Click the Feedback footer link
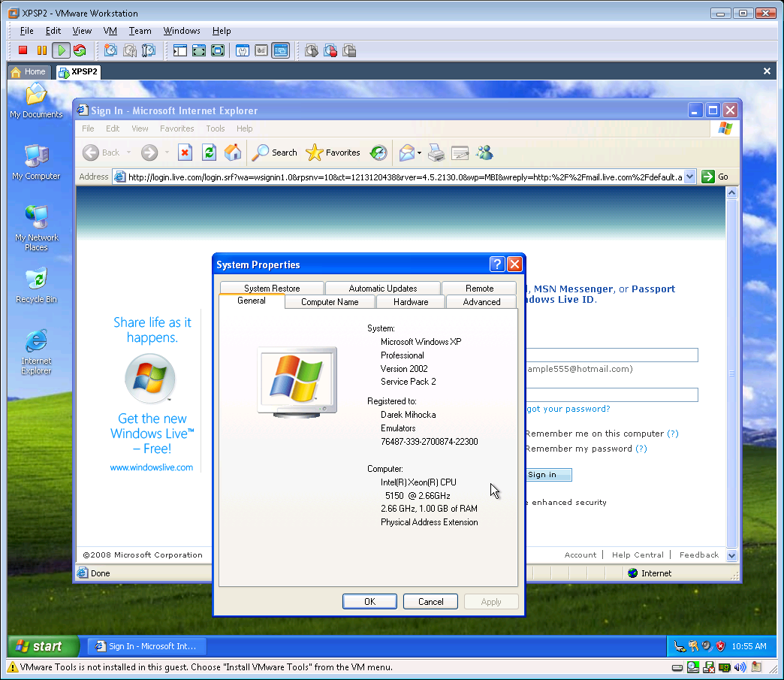 point(699,555)
